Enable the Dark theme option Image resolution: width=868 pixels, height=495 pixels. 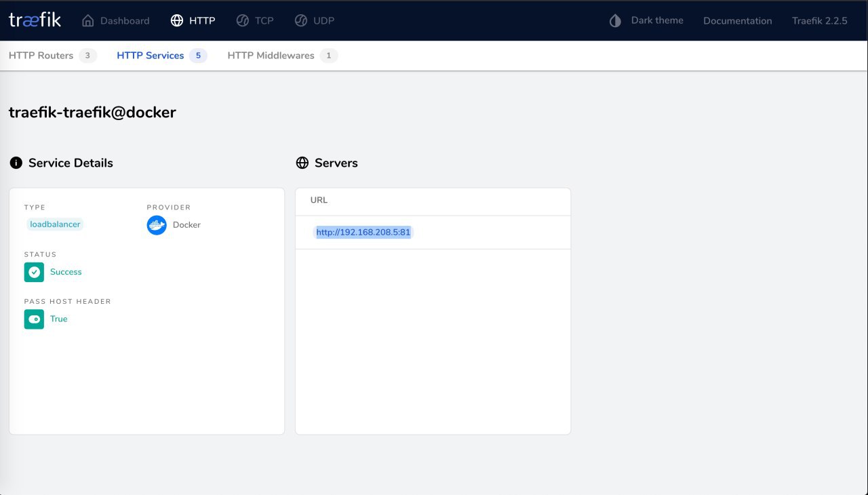pyautogui.click(x=647, y=20)
